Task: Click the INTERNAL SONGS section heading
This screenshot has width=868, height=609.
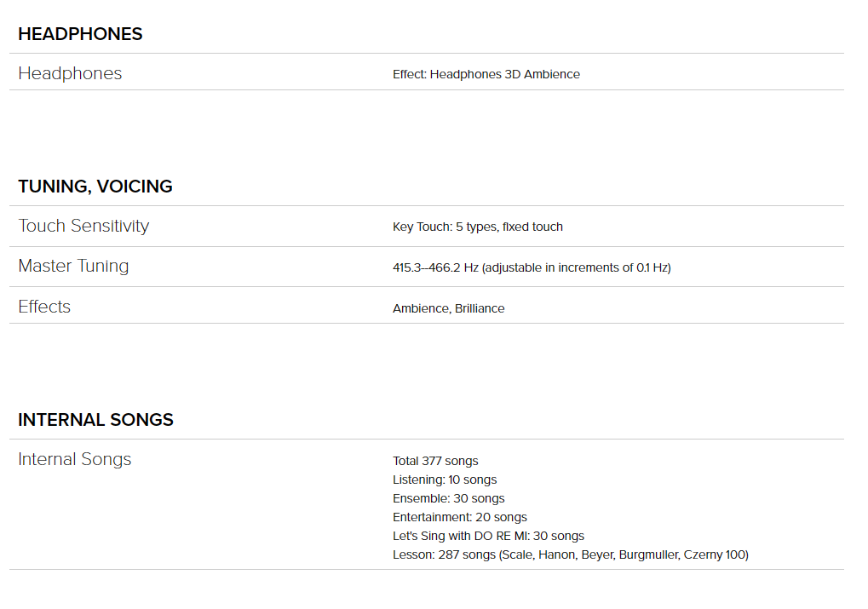Action: (x=95, y=420)
